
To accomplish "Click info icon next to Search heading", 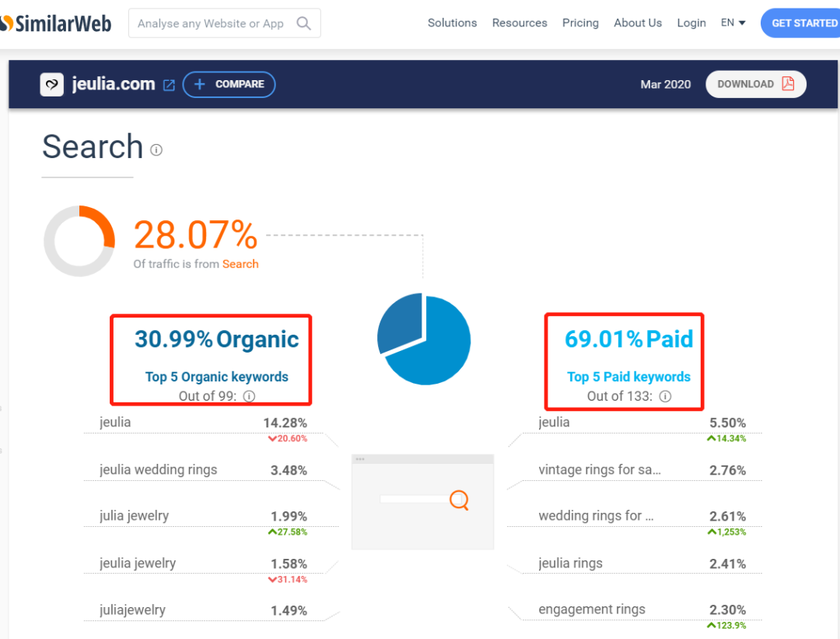I will [x=156, y=149].
